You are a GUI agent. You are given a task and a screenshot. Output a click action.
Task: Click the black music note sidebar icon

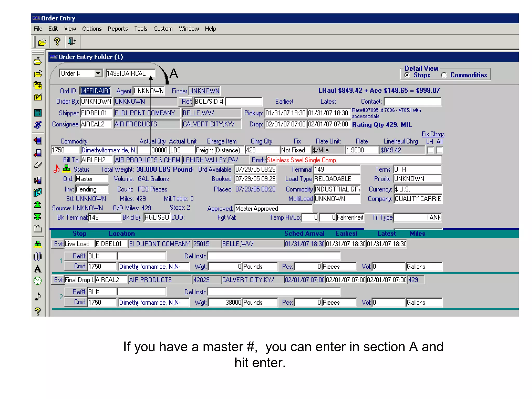coord(38,296)
